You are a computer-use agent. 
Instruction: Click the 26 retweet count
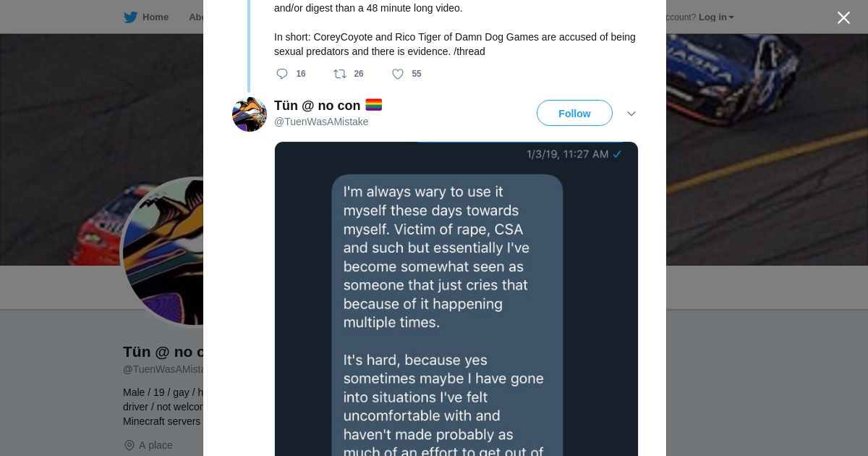click(x=359, y=74)
